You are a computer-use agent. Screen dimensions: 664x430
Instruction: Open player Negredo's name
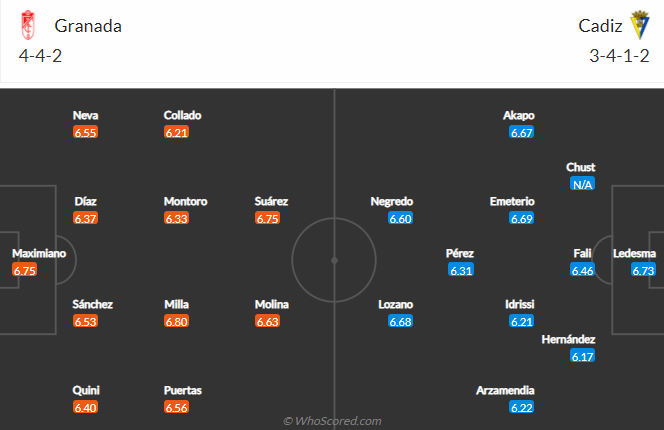pyautogui.click(x=392, y=201)
